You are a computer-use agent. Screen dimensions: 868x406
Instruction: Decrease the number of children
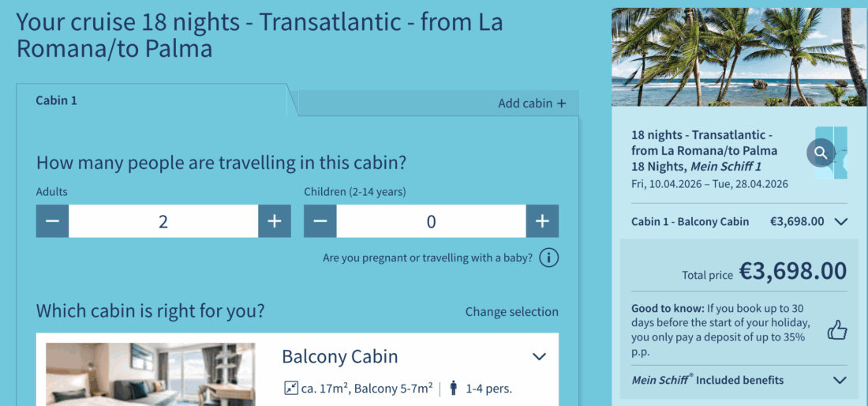(x=320, y=221)
